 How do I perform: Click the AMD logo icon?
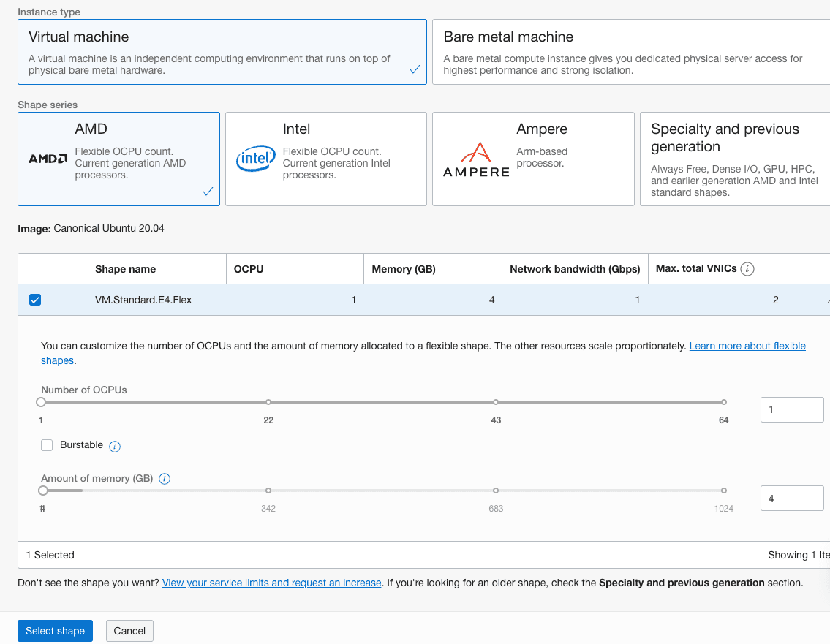(x=48, y=159)
